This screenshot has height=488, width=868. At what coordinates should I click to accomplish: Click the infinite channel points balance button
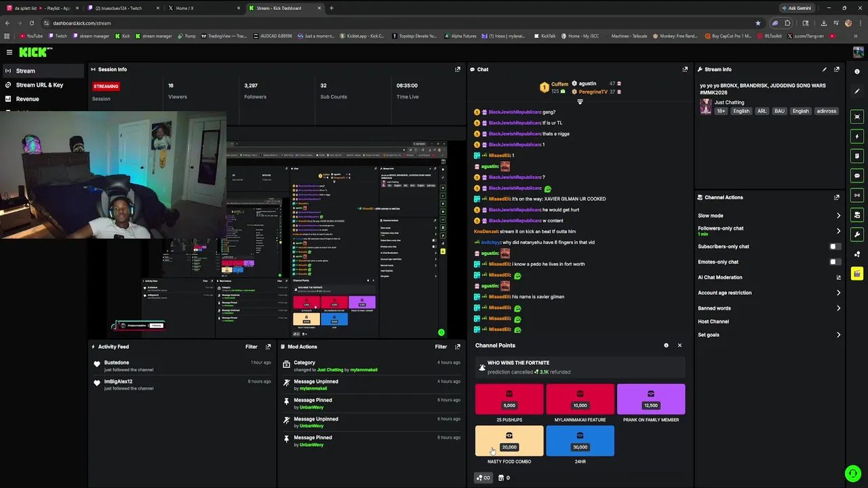483,478
